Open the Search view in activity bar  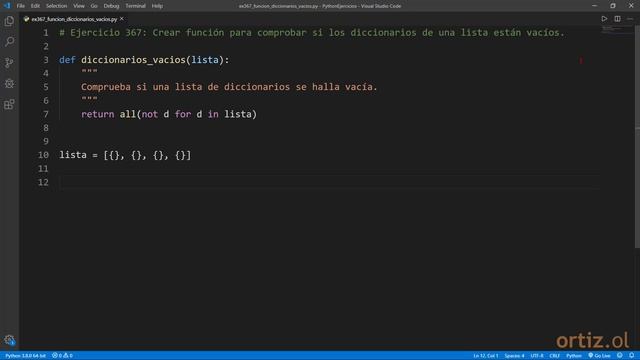(x=9, y=42)
